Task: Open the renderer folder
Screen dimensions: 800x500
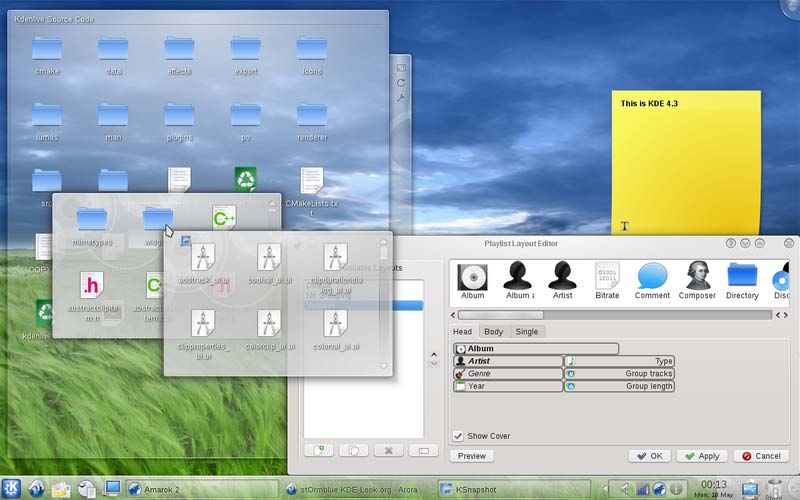Action: (312, 115)
